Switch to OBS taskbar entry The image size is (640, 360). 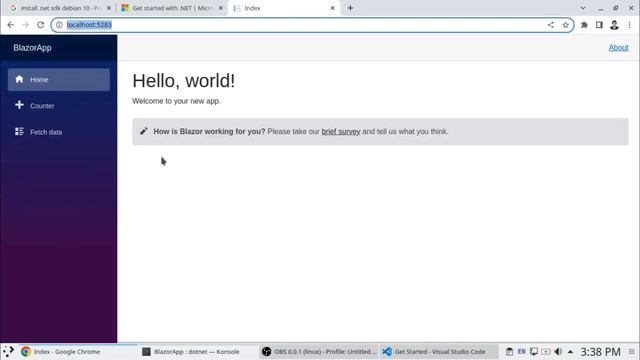point(319,351)
